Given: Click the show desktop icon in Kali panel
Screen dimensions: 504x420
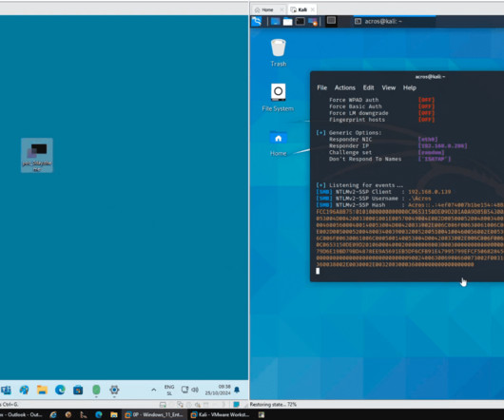Looking at the screenshot, I should coord(275,22).
